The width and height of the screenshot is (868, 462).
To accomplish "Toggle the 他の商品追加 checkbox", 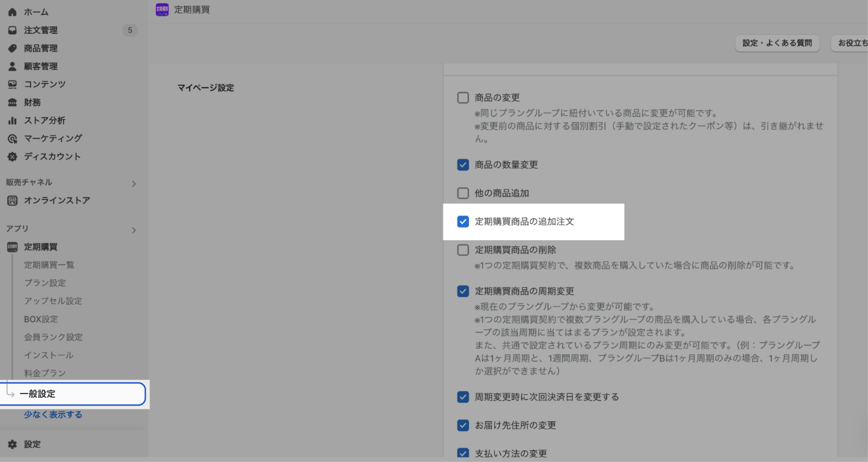I will point(463,193).
